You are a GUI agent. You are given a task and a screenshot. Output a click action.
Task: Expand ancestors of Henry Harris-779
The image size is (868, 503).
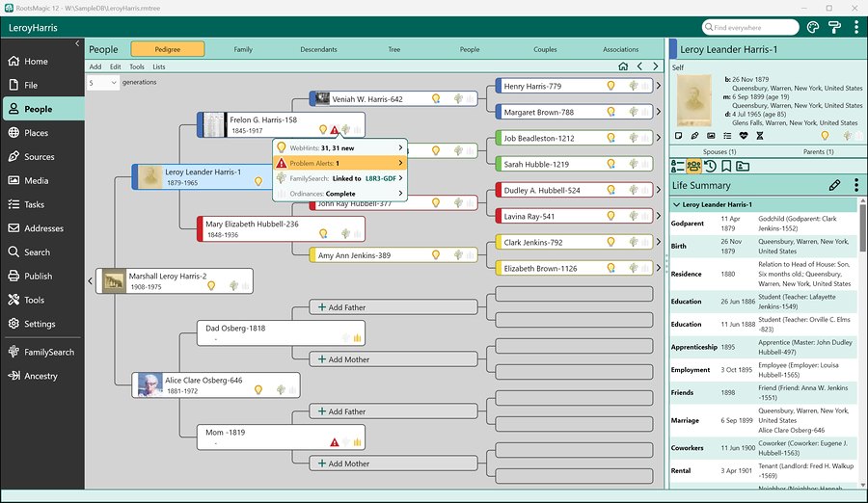[x=658, y=86]
